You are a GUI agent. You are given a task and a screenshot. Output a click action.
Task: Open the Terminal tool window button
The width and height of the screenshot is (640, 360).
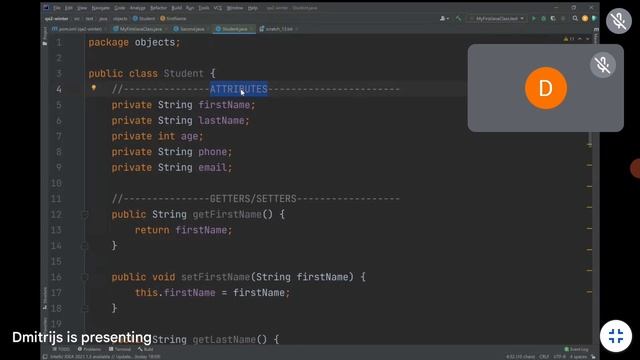tap(120, 349)
